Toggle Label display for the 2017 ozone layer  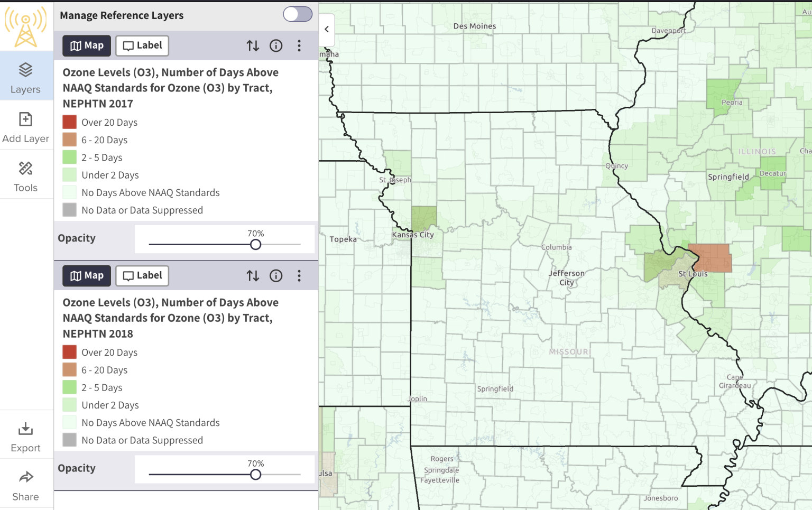[x=142, y=45]
